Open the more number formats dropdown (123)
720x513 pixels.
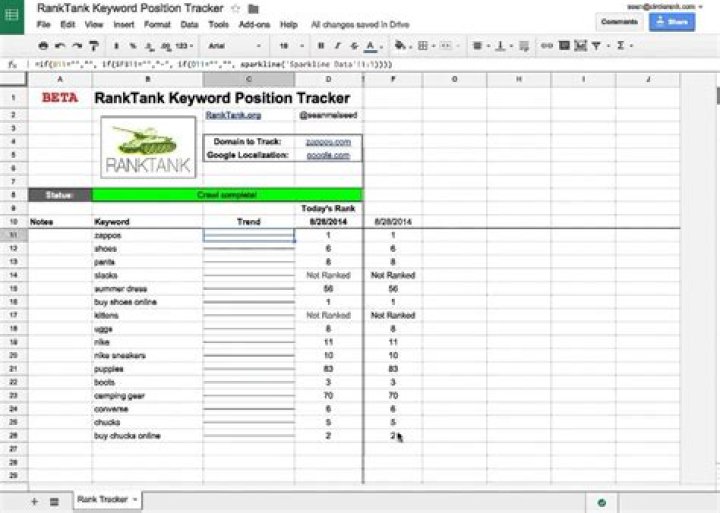pos(184,46)
